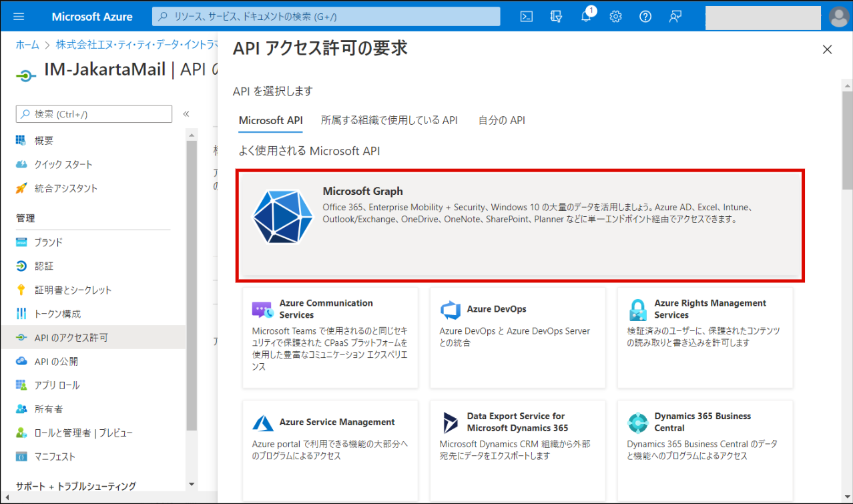Viewport: 853px width, 504px height.
Task: Open the feedback icon in the header
Action: [675, 17]
